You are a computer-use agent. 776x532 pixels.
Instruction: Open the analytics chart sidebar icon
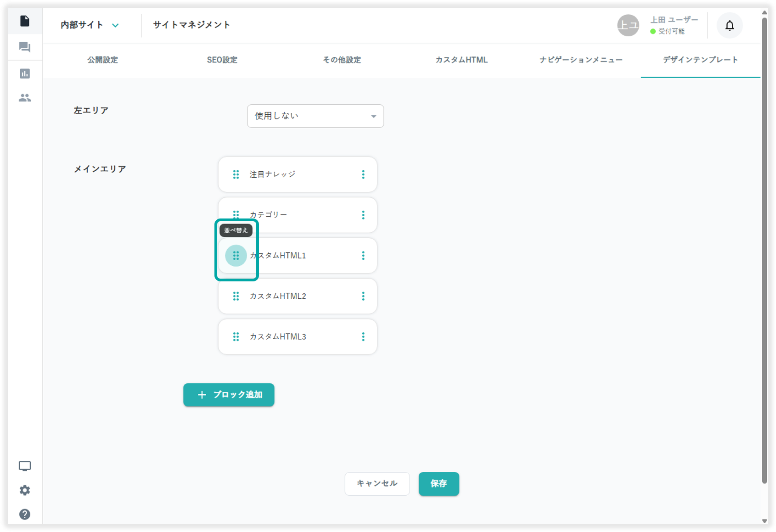click(x=25, y=73)
